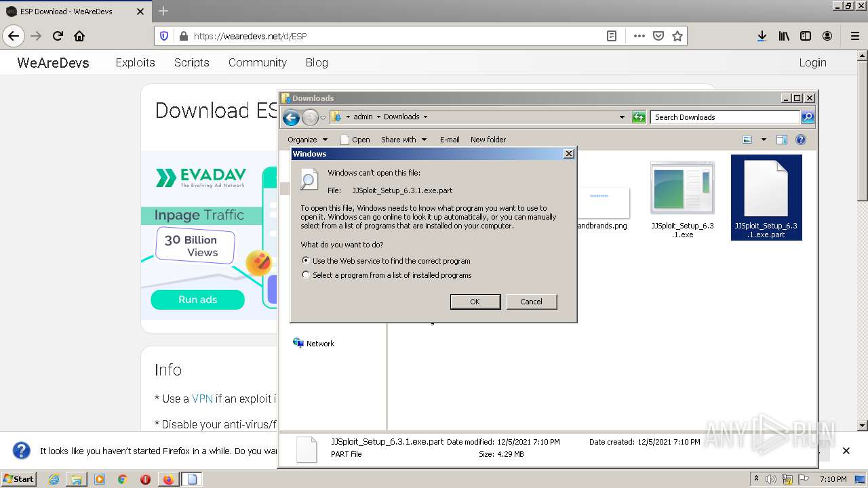The height and width of the screenshot is (488, 868).
Task: Click the Explorer search magnifier icon
Action: click(x=807, y=117)
